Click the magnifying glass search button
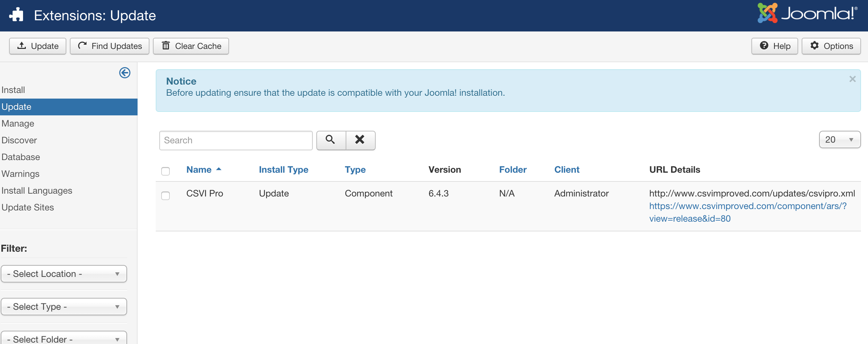The width and height of the screenshot is (868, 344). click(x=331, y=140)
